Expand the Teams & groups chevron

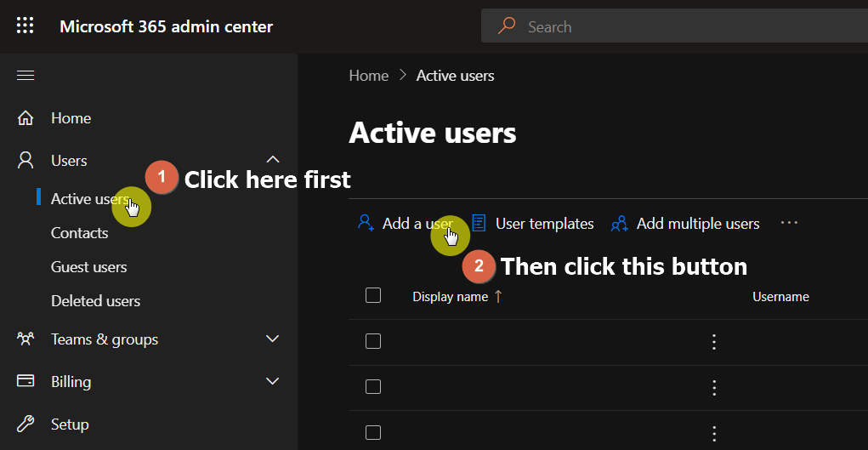[x=272, y=339]
